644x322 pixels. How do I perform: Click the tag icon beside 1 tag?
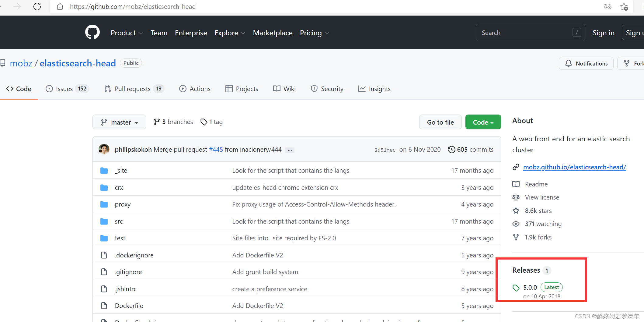[x=204, y=122]
